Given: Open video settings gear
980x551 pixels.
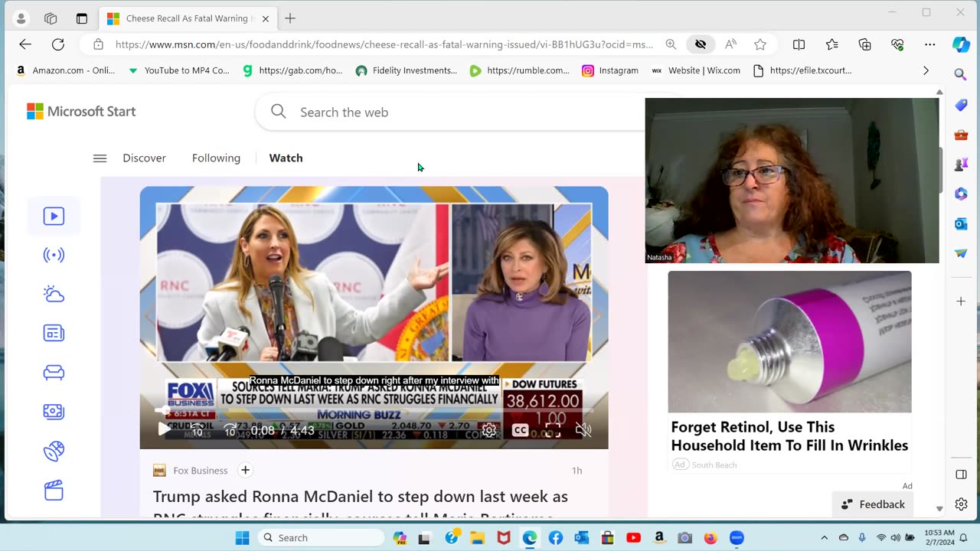Looking at the screenshot, I should tap(489, 430).
